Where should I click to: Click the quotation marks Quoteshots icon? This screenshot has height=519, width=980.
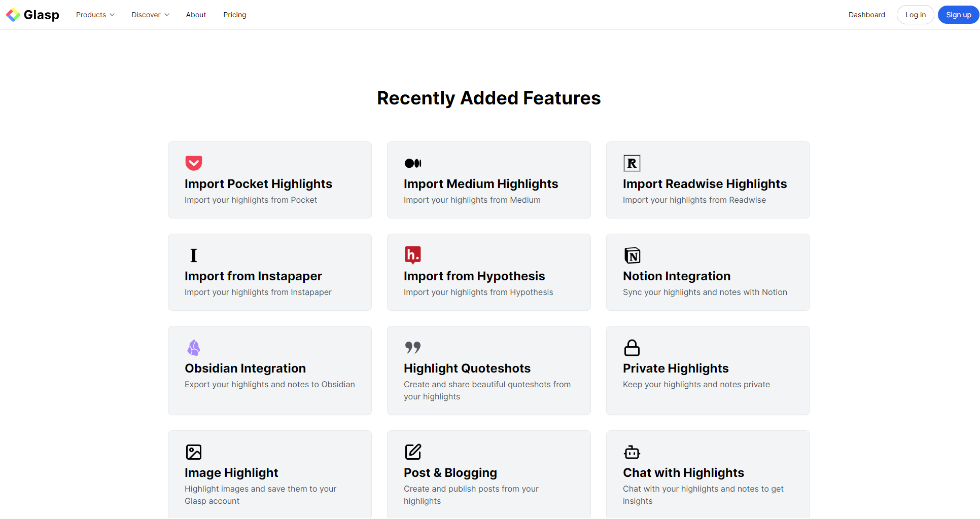pos(412,348)
